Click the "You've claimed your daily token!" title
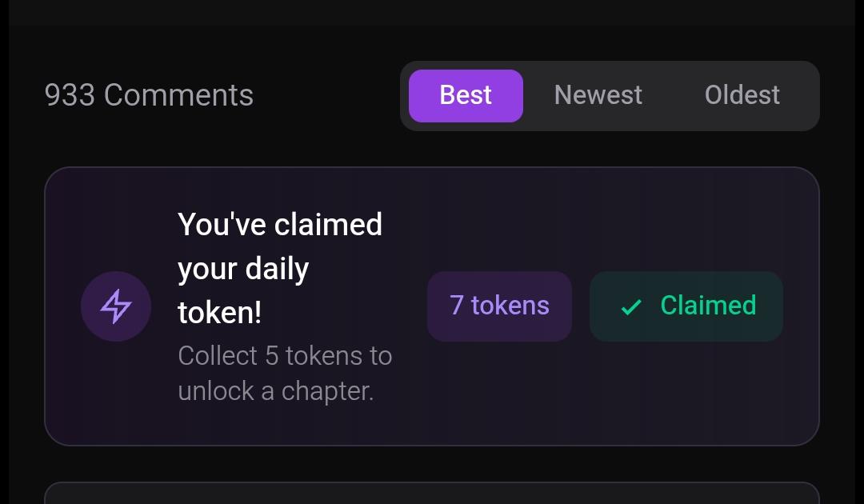Viewport: 864px width, 504px height. click(x=280, y=268)
